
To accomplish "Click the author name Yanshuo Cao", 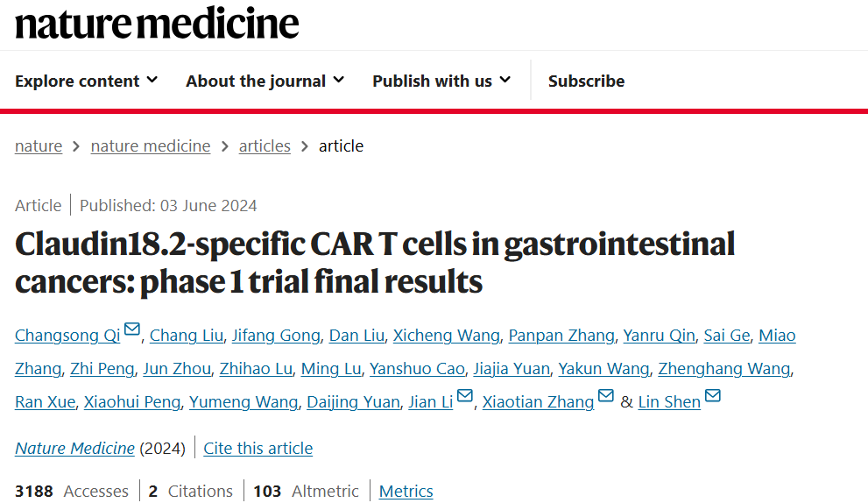I will (x=417, y=368).
